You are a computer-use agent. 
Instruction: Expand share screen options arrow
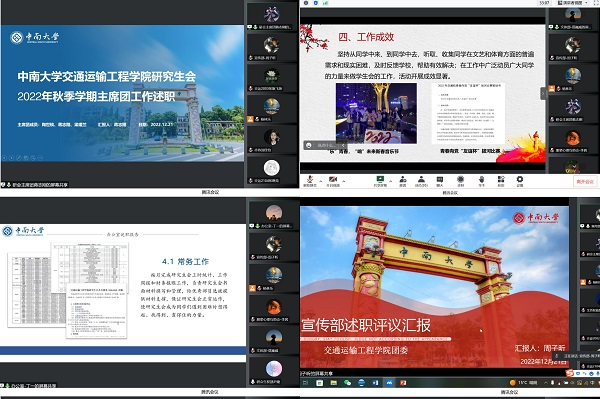click(x=391, y=181)
